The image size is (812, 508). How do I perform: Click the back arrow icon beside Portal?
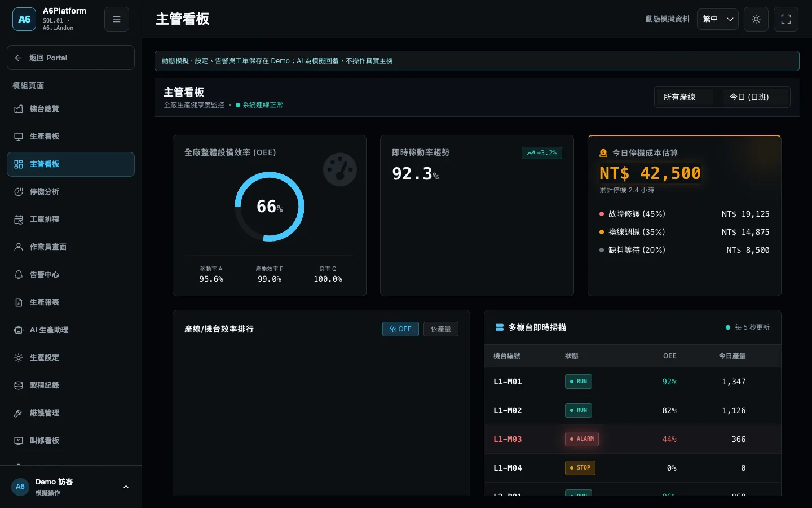tap(19, 58)
